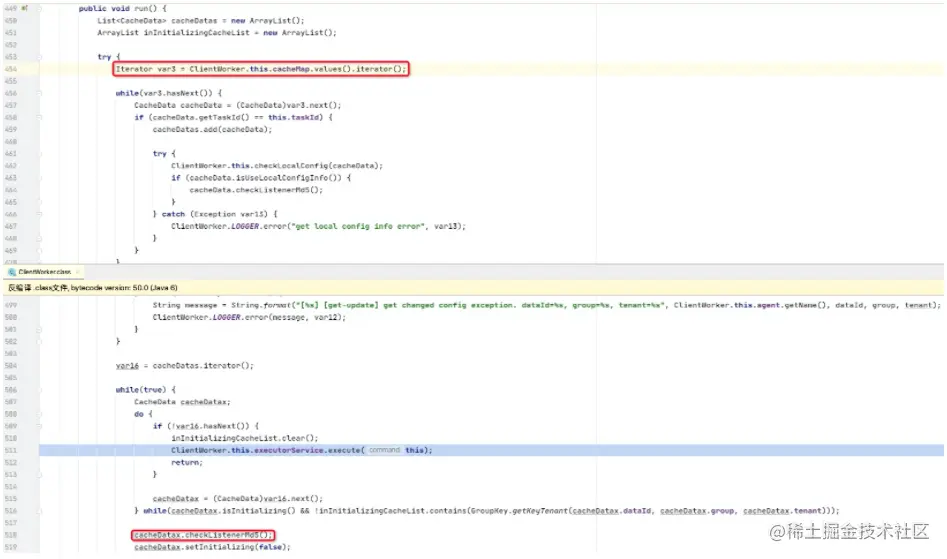Close the ClientWorker.class tab

click(x=79, y=272)
